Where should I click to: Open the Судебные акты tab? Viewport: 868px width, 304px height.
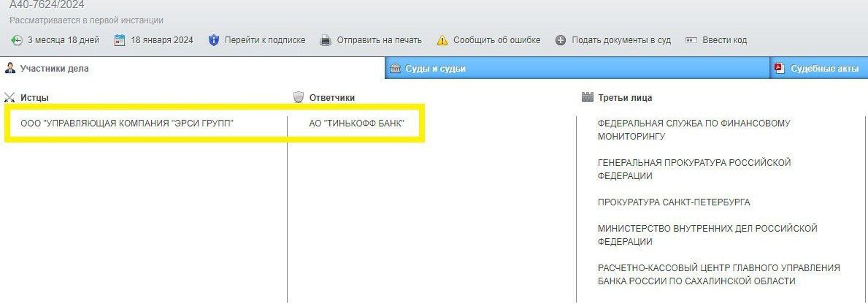pos(825,69)
